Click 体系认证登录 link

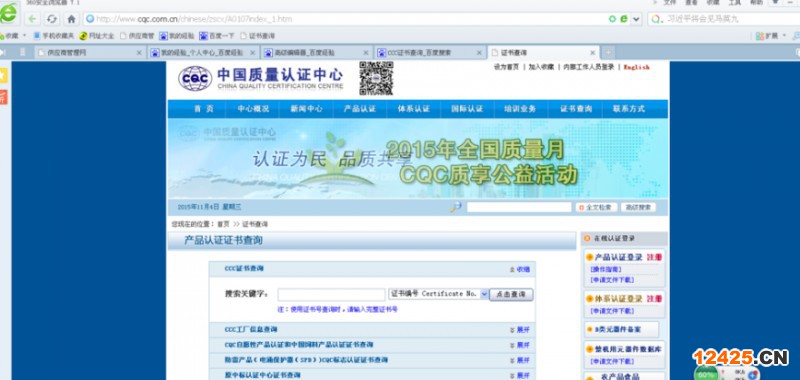coord(618,298)
